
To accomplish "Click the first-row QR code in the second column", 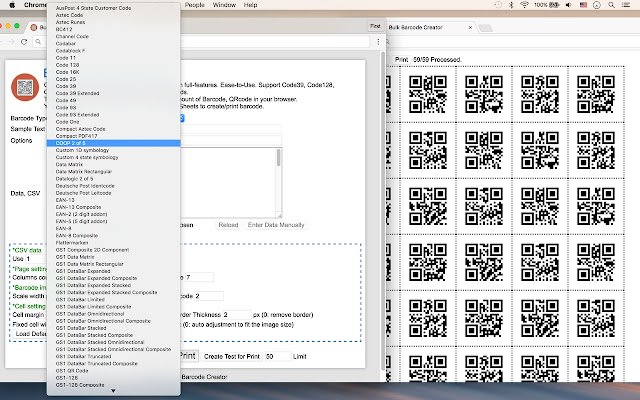I will coord(484,94).
